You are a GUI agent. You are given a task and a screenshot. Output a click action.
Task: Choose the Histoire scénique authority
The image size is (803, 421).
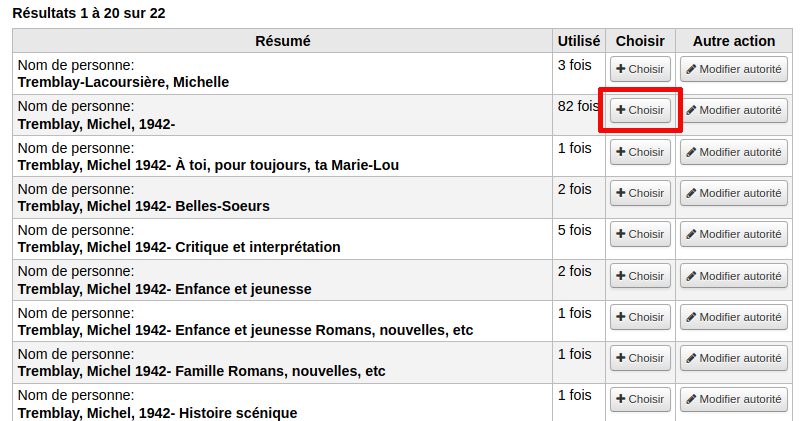coord(640,399)
